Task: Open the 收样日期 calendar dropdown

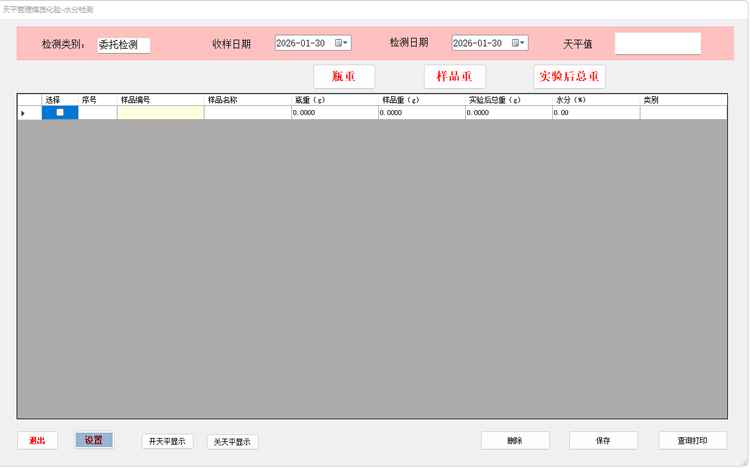Action: tap(342, 43)
